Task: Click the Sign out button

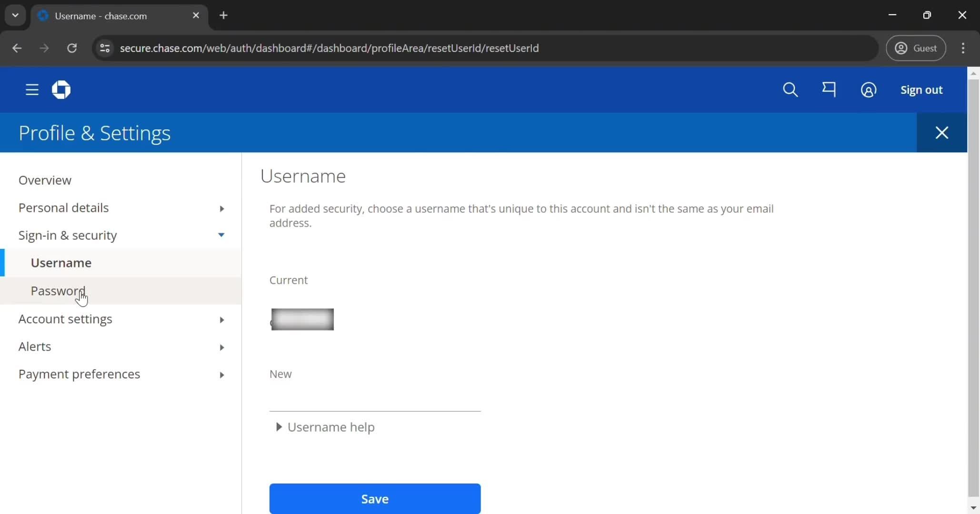Action: 921,89
